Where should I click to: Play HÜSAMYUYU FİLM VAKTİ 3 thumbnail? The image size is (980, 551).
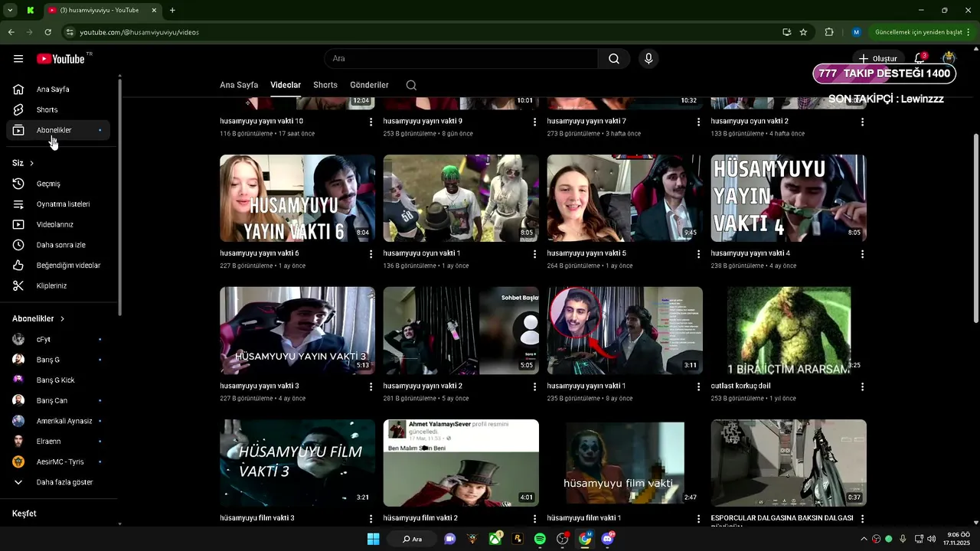297,462
